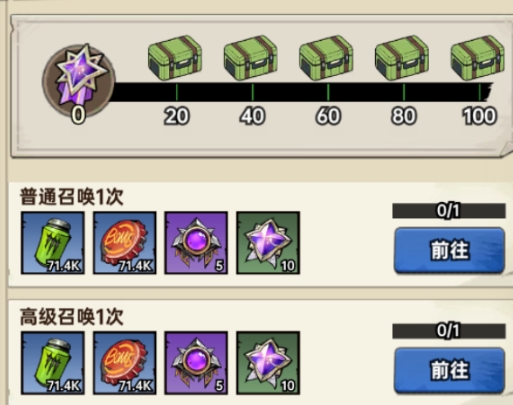Tap the purple star points emblem
Screen dimensions: 513x405
click(79, 80)
